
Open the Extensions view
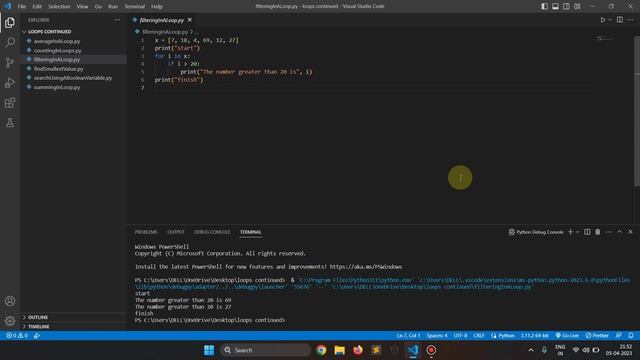click(10, 102)
